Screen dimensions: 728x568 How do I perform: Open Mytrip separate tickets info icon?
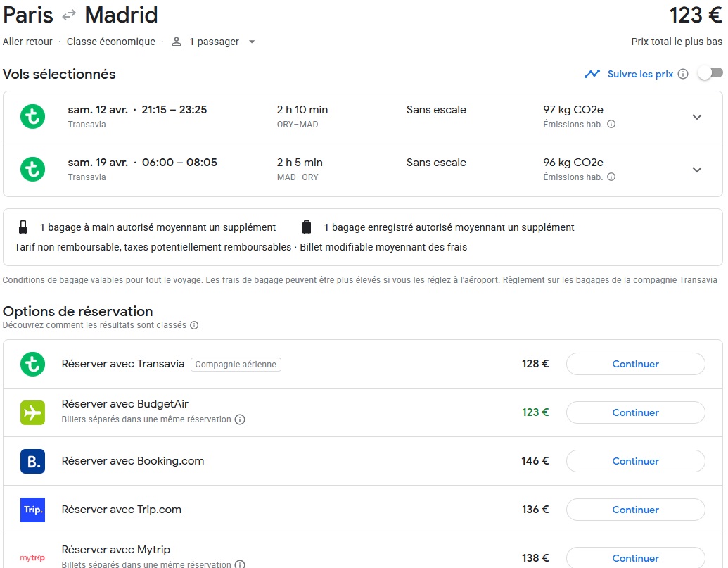[240, 564]
